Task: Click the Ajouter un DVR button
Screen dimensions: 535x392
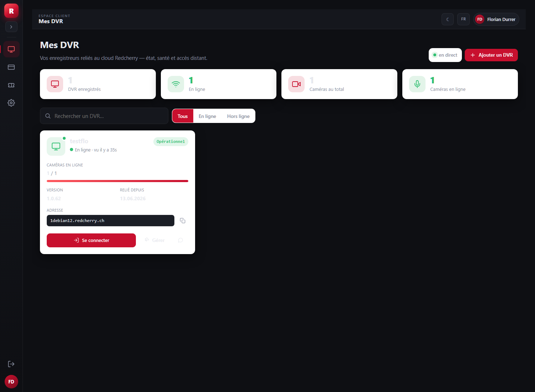Action: point(491,55)
